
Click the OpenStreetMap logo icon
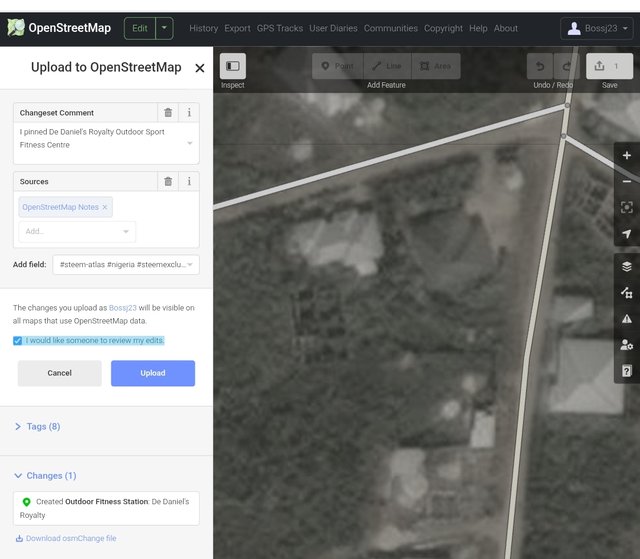pos(16,28)
